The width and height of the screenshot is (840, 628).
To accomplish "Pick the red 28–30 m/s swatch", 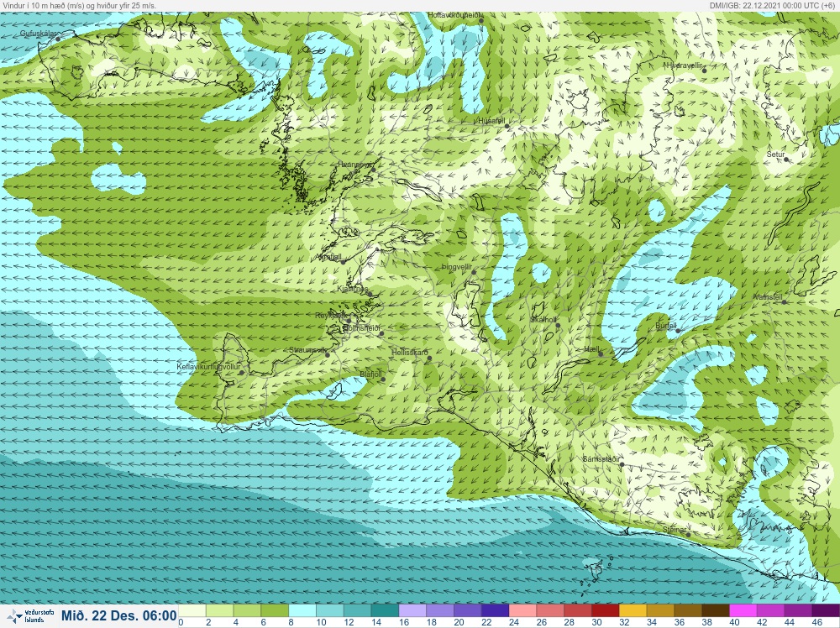I will (578, 611).
